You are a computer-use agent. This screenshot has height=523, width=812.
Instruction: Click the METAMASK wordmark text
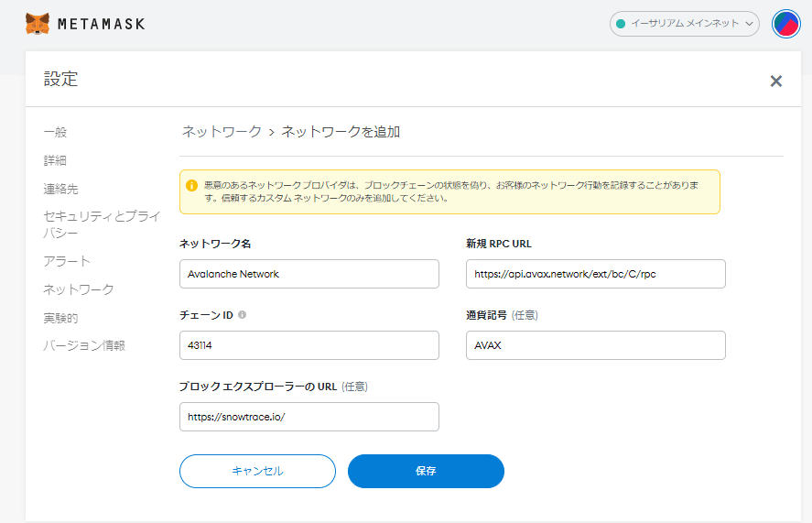tap(102, 24)
